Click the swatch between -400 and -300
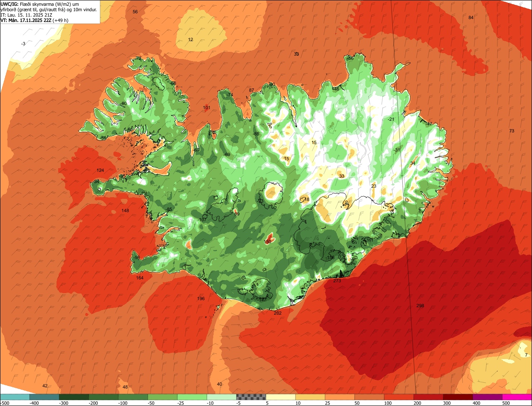532x406 pixels. 44,397
